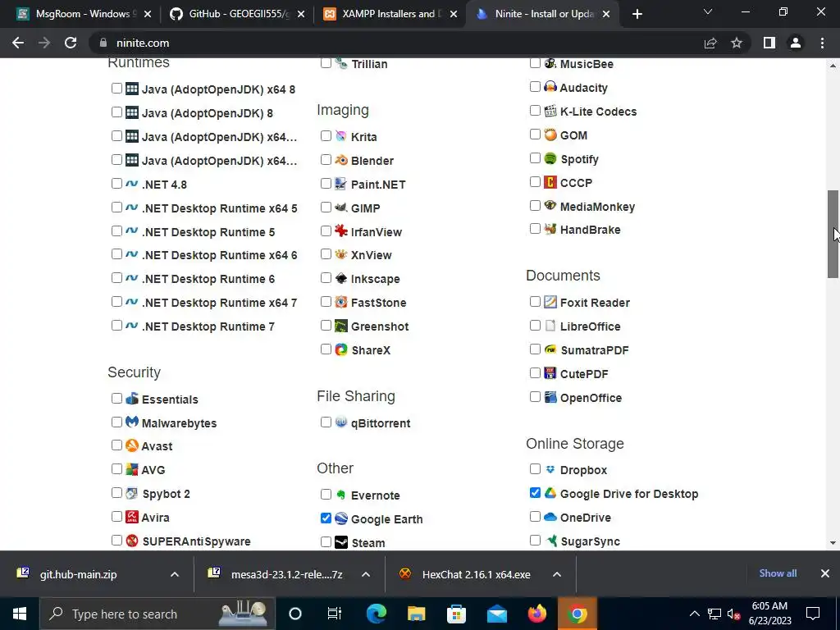Click the GIMP mascot icon
Screen dimensions: 840x630
tap(340, 208)
